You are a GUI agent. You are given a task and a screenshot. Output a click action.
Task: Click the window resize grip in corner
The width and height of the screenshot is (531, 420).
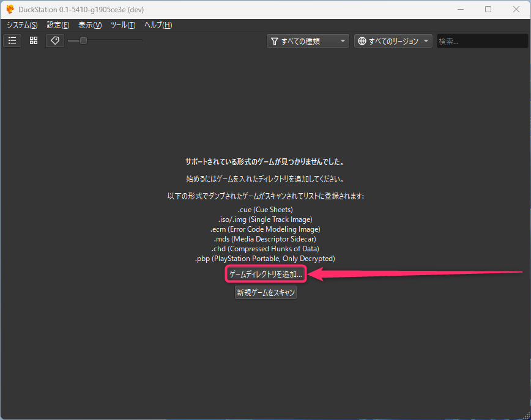tap(527, 416)
